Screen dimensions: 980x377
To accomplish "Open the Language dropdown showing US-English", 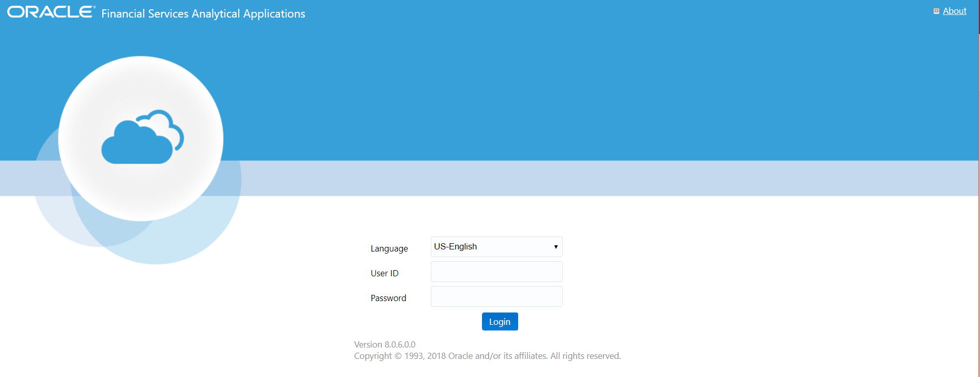I will pyautogui.click(x=496, y=247).
